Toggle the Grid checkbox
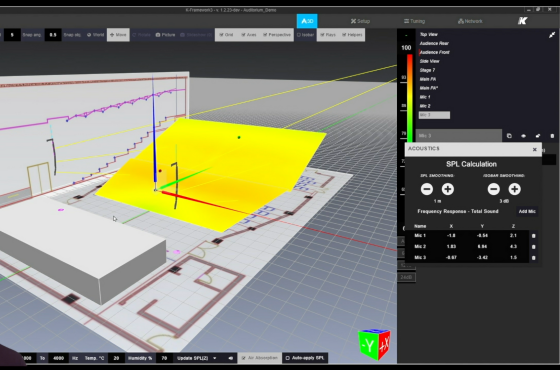 point(226,35)
